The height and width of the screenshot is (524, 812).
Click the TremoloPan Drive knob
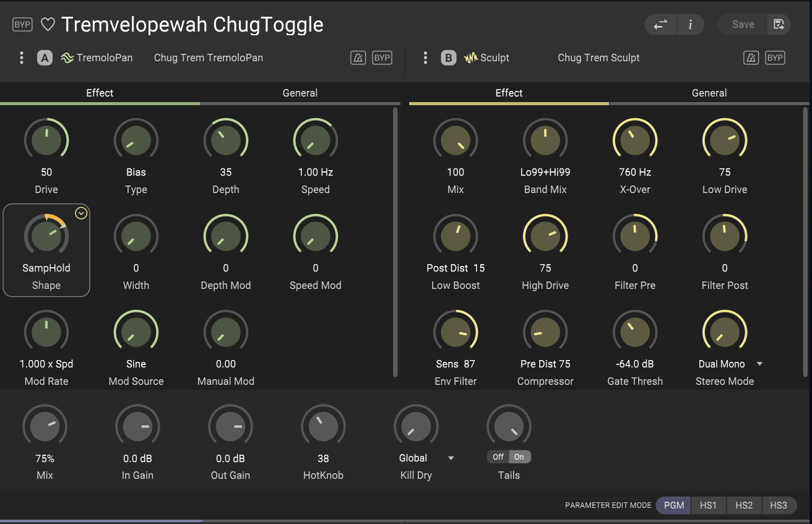46,140
